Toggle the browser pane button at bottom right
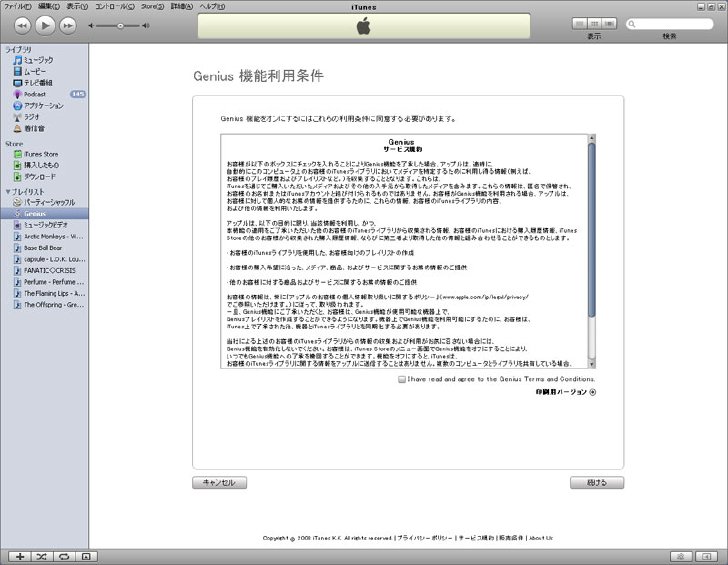Image resolution: width=728 pixels, height=565 pixels. pos(707,556)
